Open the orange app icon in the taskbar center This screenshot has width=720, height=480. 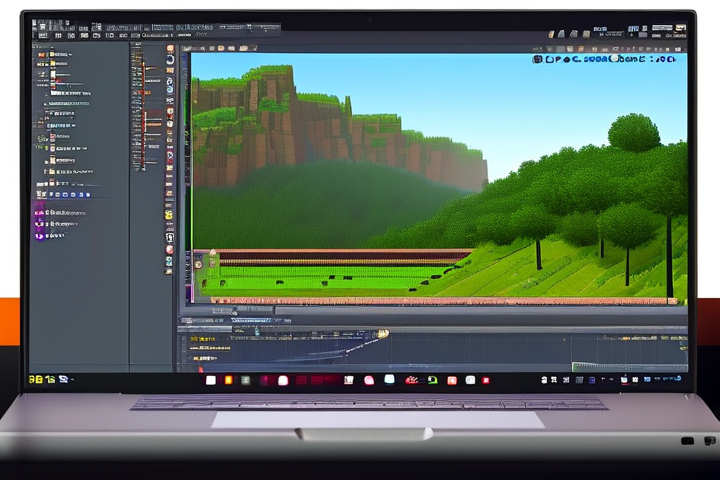(228, 380)
